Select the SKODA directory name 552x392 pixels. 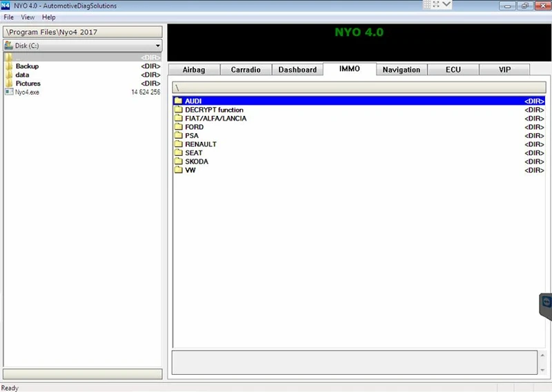[197, 161]
